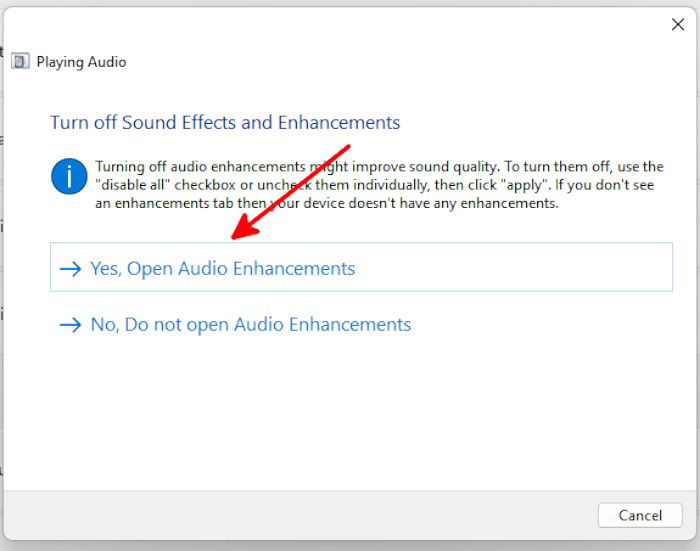The height and width of the screenshot is (551, 700).
Task: Click the Playing Audio troubleshooter icon
Action: [20, 61]
